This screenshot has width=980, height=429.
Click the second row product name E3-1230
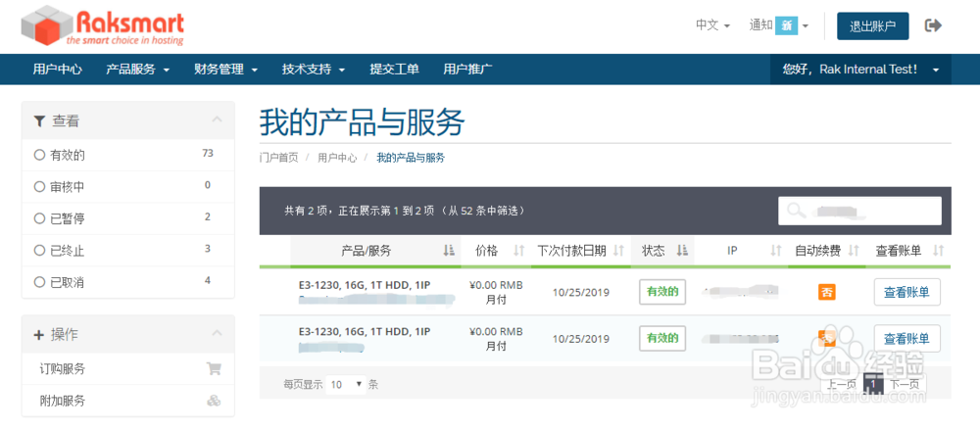tap(365, 332)
